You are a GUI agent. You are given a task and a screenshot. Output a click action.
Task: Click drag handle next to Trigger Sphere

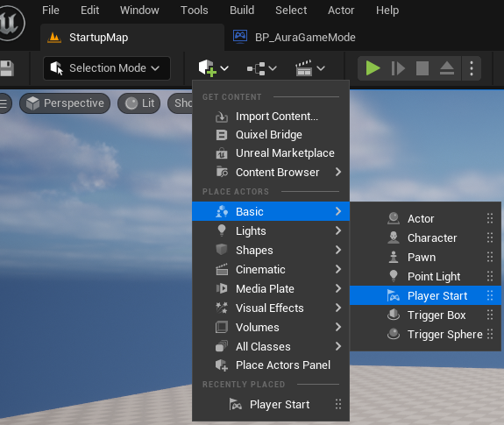tap(490, 334)
